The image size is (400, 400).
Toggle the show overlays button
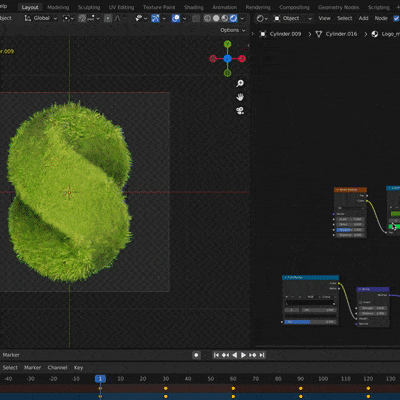tap(176, 18)
